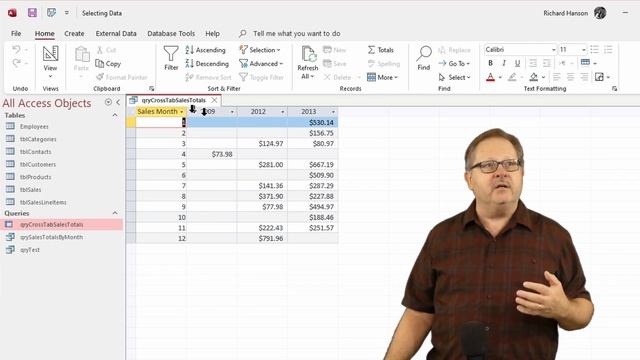The height and width of the screenshot is (360, 640).
Task: Open the View design icon
Action: point(50,53)
